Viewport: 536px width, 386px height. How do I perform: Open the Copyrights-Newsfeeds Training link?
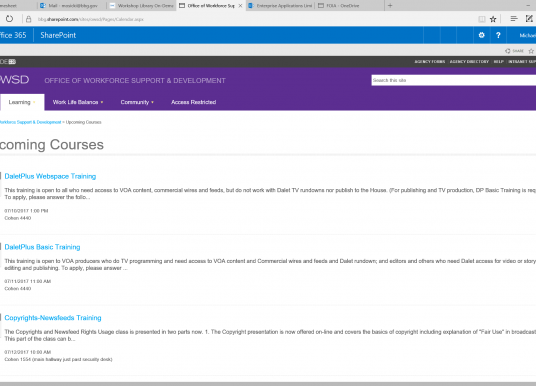pyautogui.click(x=53, y=318)
